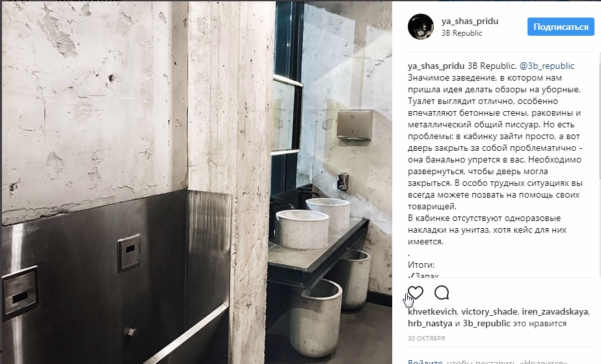This screenshot has height=364, width=601.
Task: Open 3b_republic profile from likes list
Action: pos(487,324)
